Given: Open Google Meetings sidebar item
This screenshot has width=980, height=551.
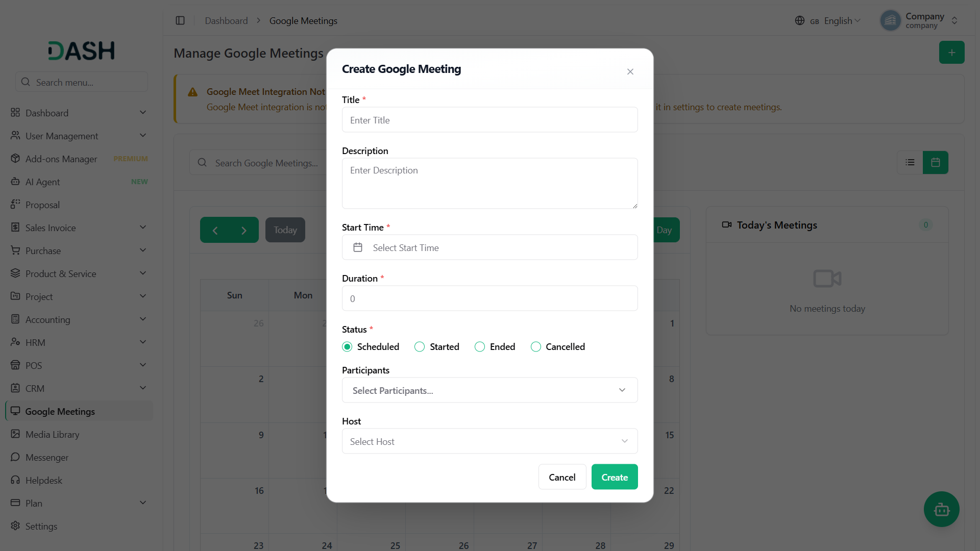Looking at the screenshot, I should coord(79,411).
